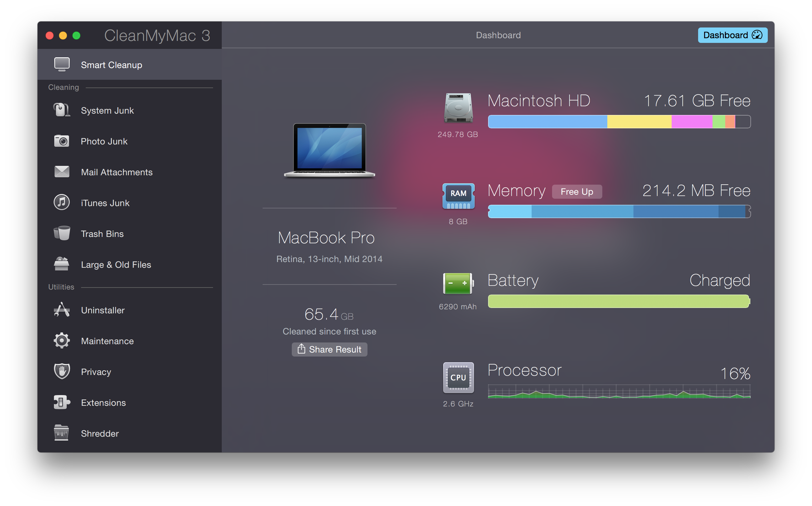Click the 2.6 GHz processor label
This screenshot has width=812, height=506.
click(458, 404)
